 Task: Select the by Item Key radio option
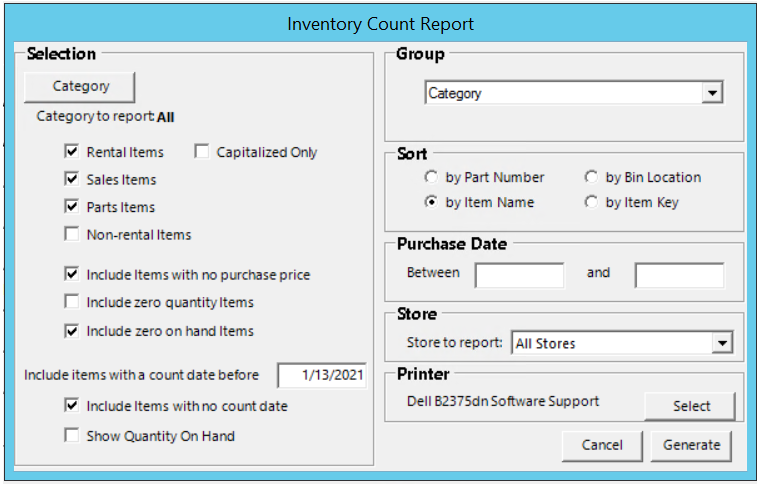[x=591, y=202]
